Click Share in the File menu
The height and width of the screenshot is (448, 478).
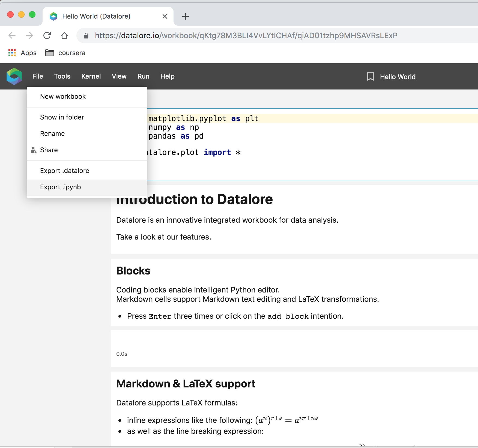[x=49, y=150]
